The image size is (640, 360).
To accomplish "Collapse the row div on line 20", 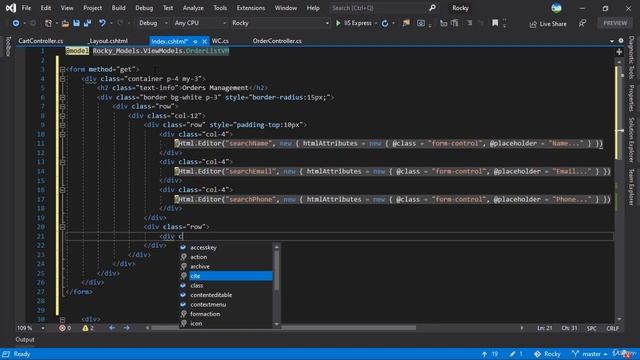I will pyautogui.click(x=62, y=227).
